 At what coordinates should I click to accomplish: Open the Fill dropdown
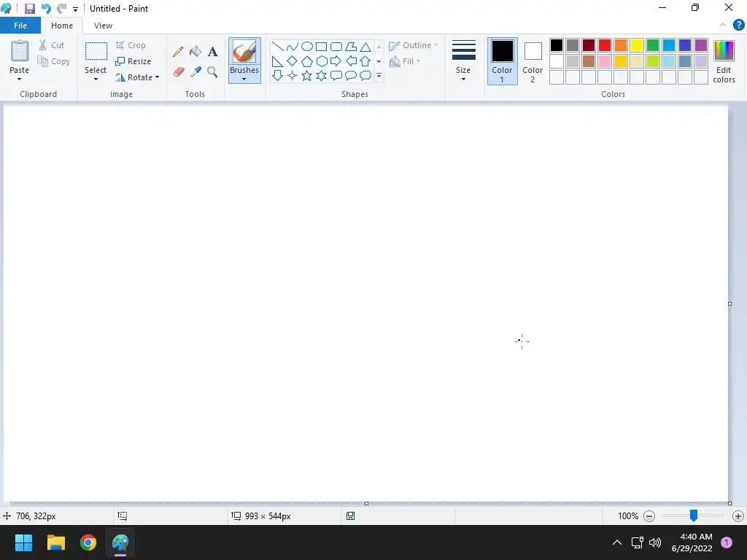tap(404, 61)
